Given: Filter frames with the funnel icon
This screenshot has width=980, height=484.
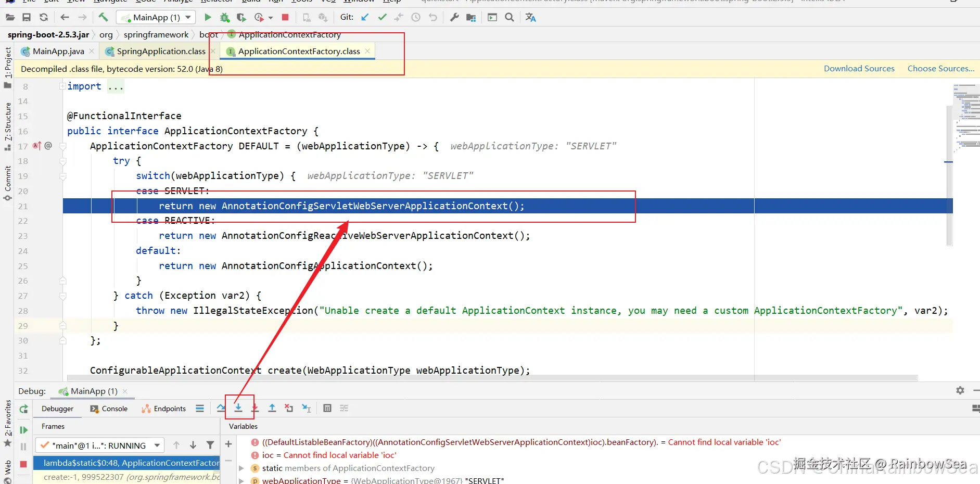Looking at the screenshot, I should (x=210, y=445).
